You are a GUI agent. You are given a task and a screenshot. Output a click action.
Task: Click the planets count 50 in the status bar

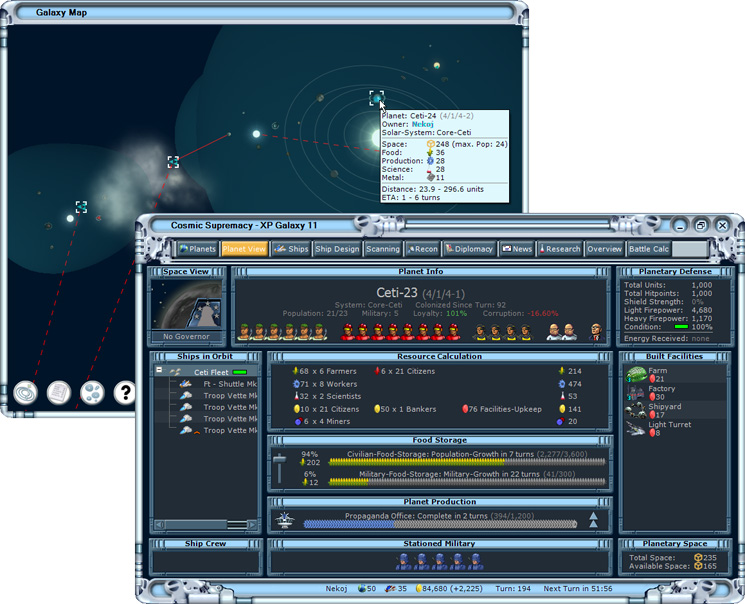pyautogui.click(x=367, y=588)
